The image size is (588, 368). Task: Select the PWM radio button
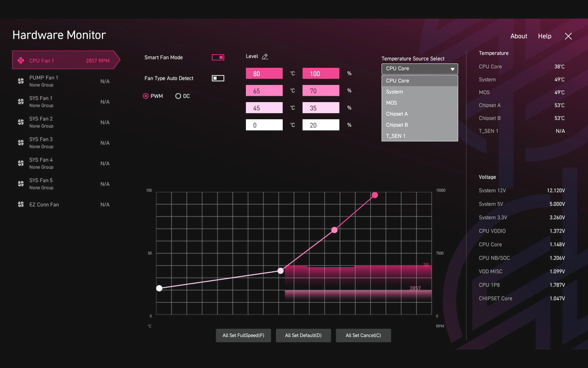click(146, 96)
